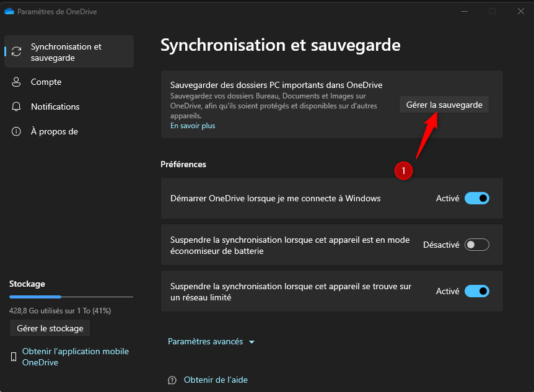Expand Paramètres avancés section
The height and width of the screenshot is (392, 534).
tap(206, 342)
